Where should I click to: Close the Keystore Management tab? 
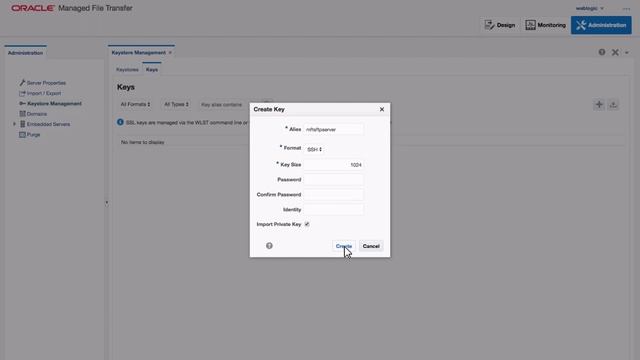pyautogui.click(x=170, y=53)
